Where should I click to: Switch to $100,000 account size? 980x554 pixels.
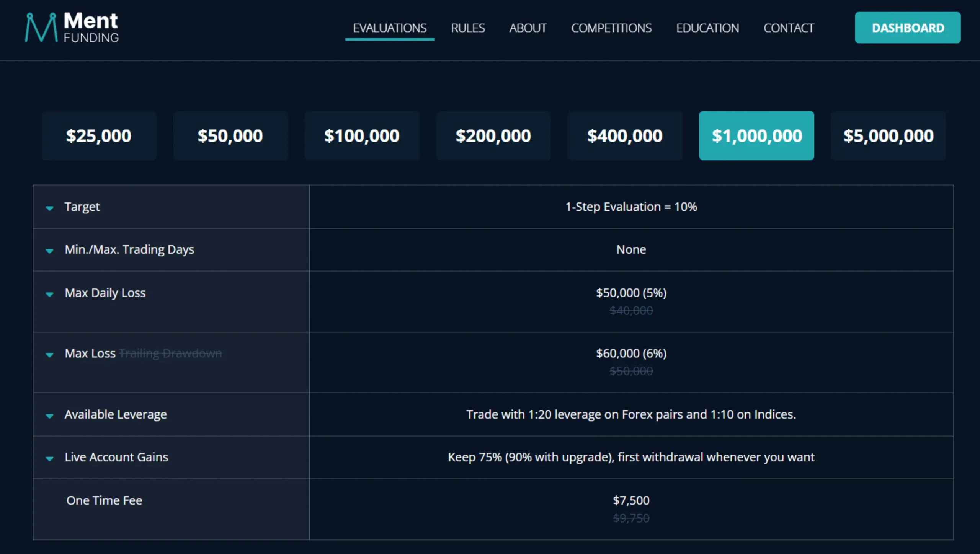(x=362, y=136)
